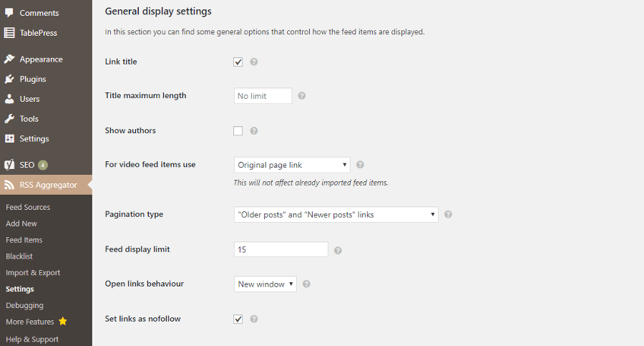Viewport: 644px width, 346px height.
Task: Toggle the Set links as nofollow checkbox
Action: (x=238, y=319)
